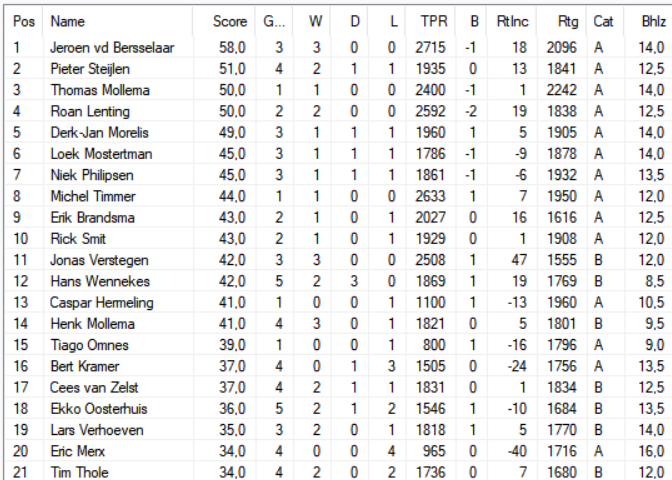This screenshot has height=480, width=672.
Task: Click the TPR column header
Action: pos(430,21)
